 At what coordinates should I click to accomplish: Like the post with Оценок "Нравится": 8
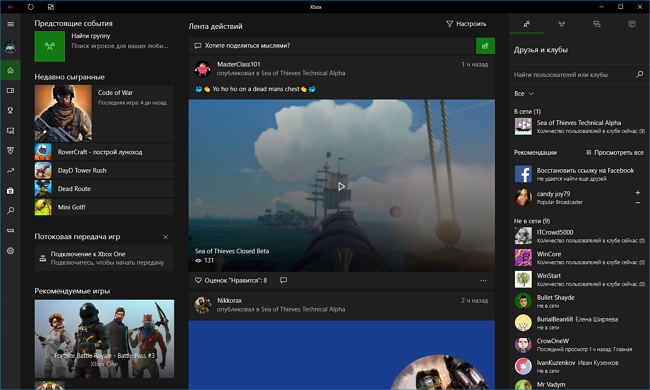pyautogui.click(x=231, y=281)
